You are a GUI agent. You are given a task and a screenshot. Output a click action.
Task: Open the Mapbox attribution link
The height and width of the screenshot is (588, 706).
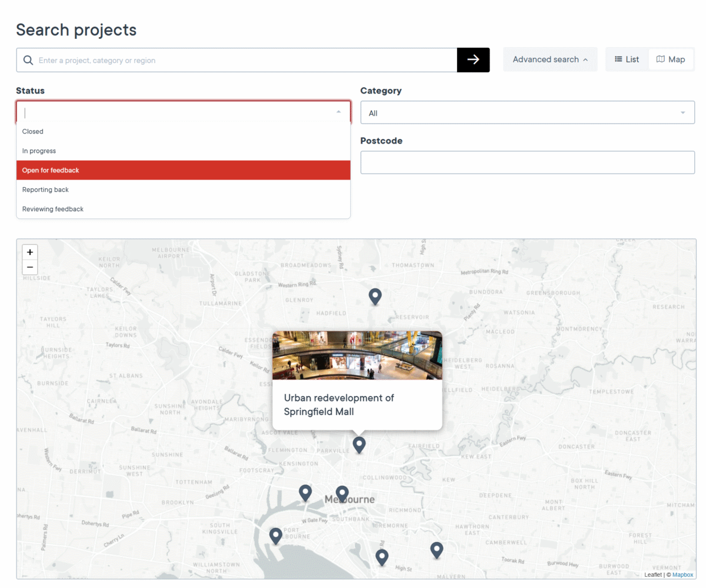point(682,574)
